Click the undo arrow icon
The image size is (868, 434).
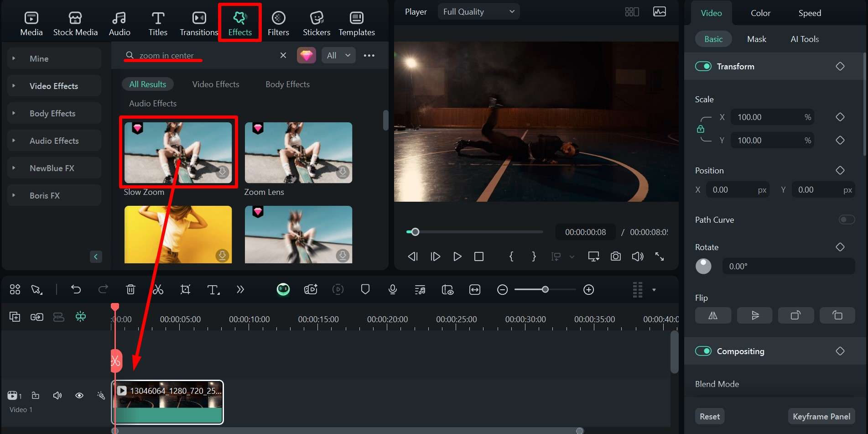tap(76, 290)
